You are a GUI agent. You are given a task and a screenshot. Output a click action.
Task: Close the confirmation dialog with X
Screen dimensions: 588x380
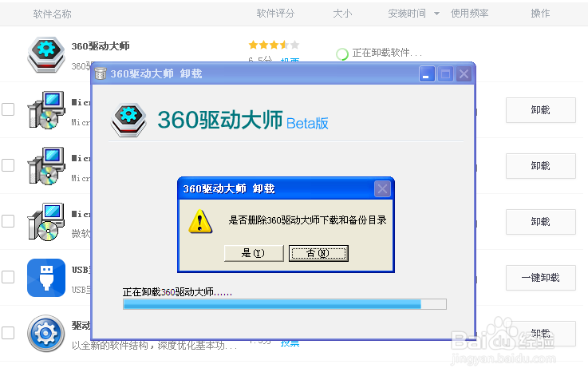382,188
